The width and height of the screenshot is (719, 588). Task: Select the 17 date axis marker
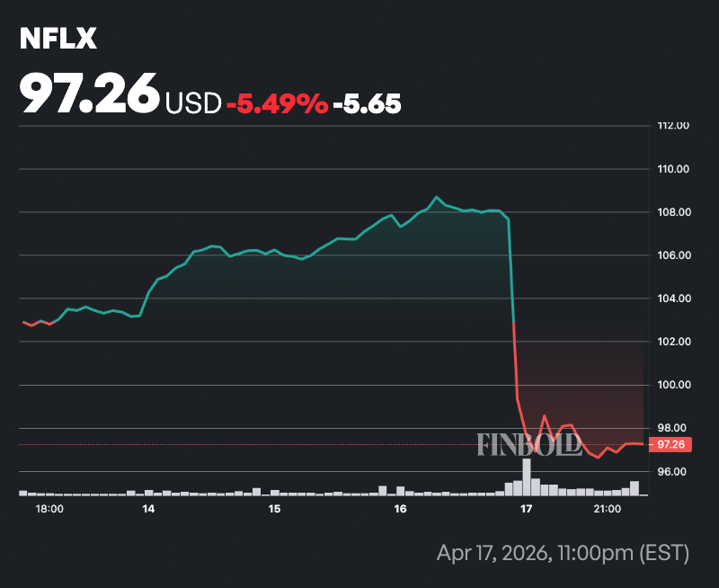coord(527,509)
